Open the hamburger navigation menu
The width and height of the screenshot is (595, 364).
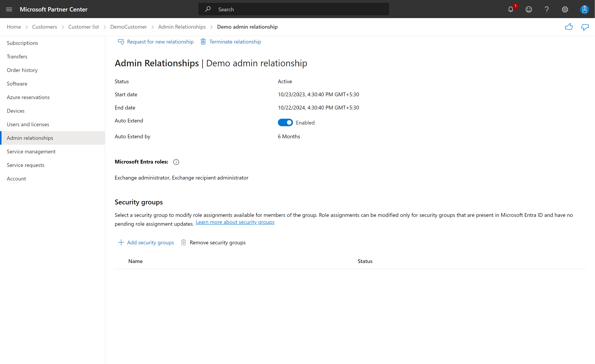(x=9, y=9)
